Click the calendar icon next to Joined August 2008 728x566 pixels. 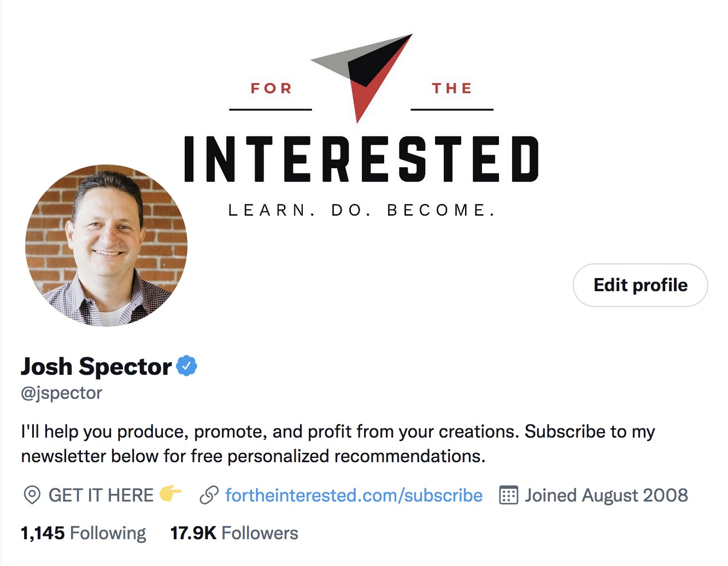pyautogui.click(x=508, y=495)
